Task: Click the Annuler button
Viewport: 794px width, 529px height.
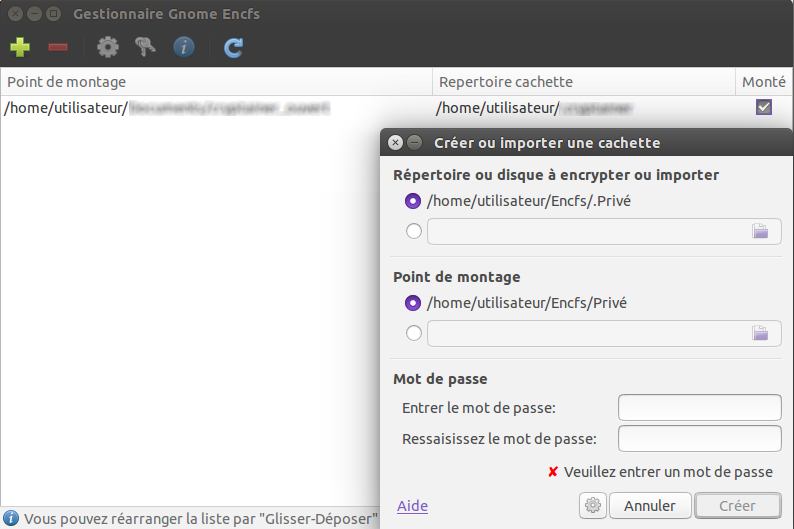Action: 650,505
